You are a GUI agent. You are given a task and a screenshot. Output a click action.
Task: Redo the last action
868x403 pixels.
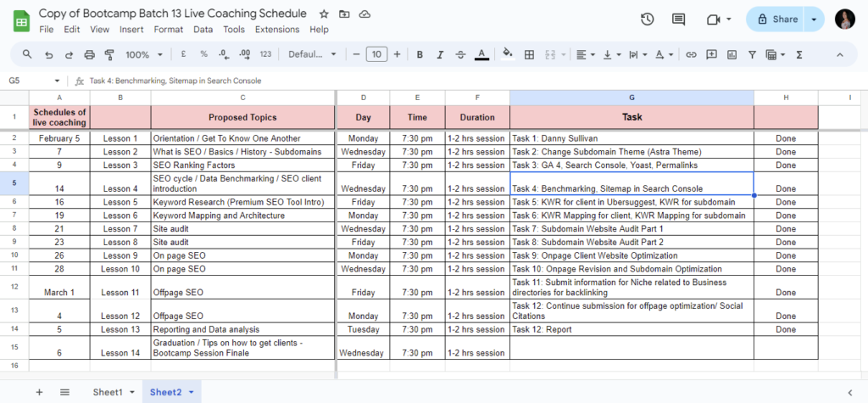click(70, 54)
